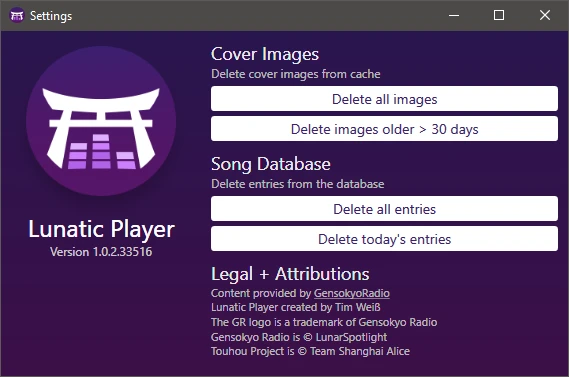The image size is (569, 377).
Task: Click the Lunatic Player title text
Action: 101,229
